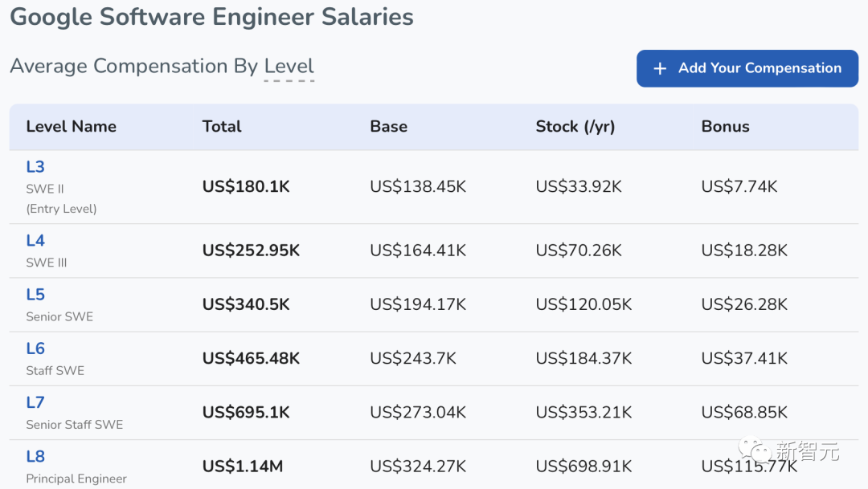Click the L8 total US$1.14M value
The height and width of the screenshot is (489, 868).
(x=243, y=467)
